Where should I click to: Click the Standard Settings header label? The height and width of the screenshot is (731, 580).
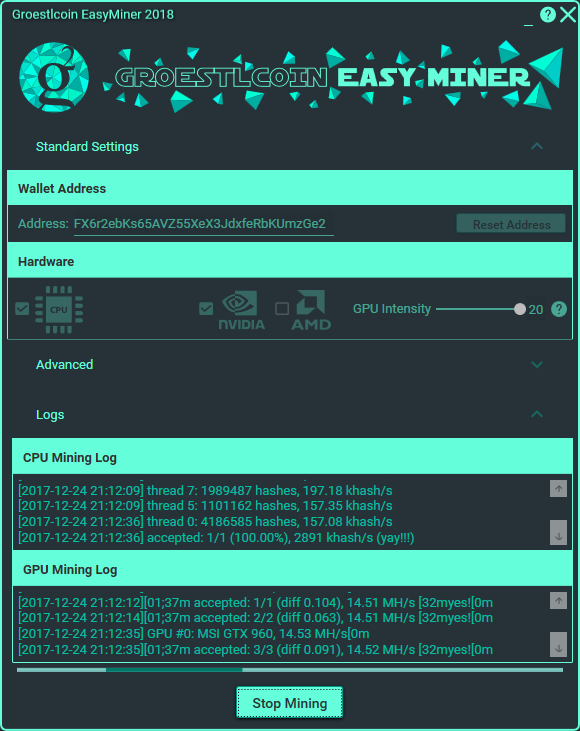[87, 147]
